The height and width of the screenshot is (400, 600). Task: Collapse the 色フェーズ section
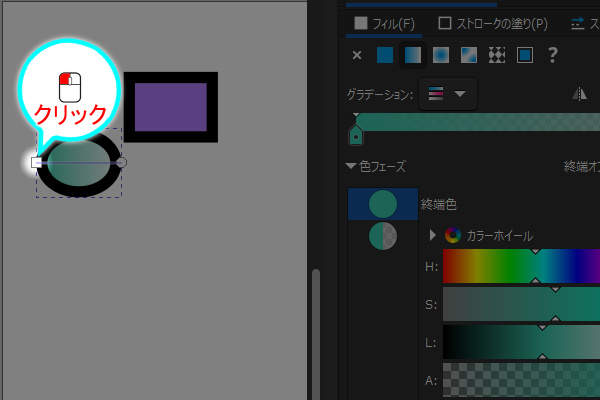pos(351,166)
